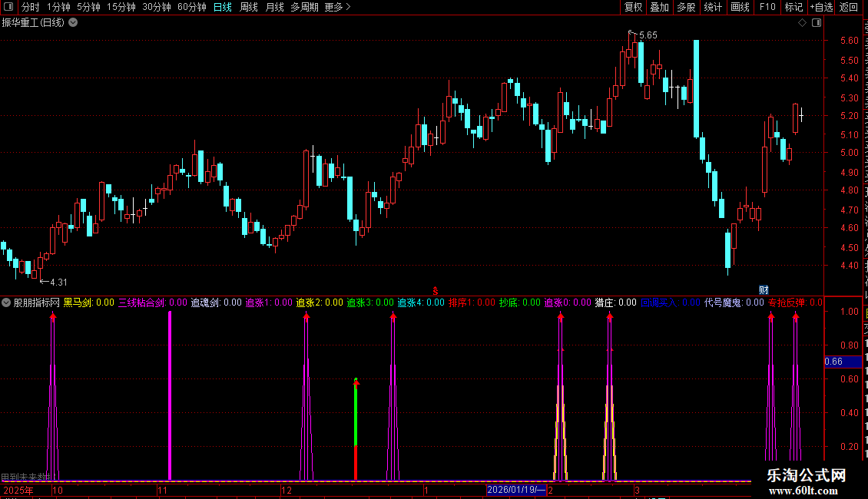Open the 统计 statistics tool
The width and height of the screenshot is (868, 499).
click(712, 7)
